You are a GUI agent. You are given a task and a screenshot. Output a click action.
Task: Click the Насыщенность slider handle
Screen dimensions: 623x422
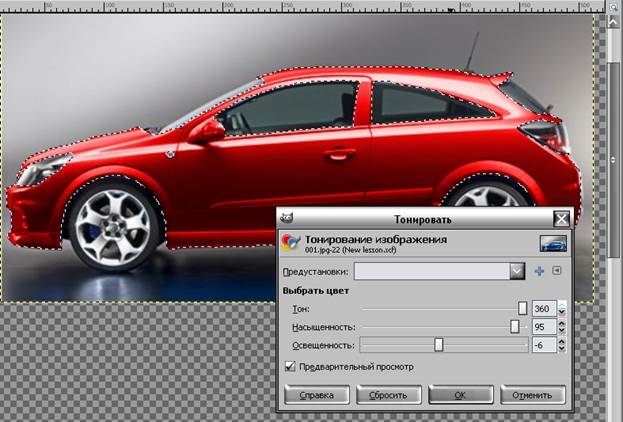515,327
